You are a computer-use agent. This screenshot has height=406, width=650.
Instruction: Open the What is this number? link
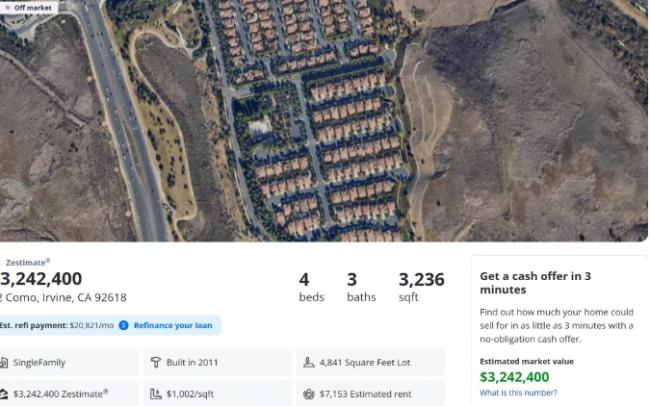(x=518, y=393)
